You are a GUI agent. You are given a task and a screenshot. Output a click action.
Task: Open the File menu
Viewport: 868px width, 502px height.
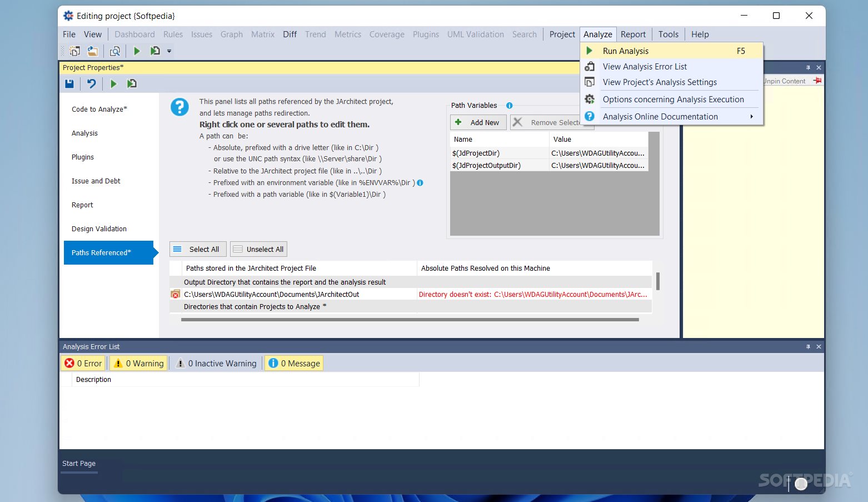[x=69, y=34]
